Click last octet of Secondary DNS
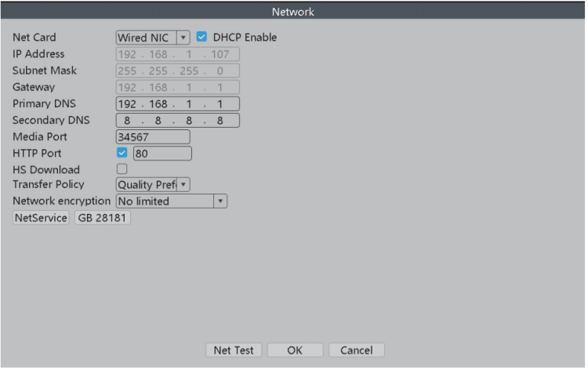This screenshot has height=370, width=588. [x=221, y=120]
